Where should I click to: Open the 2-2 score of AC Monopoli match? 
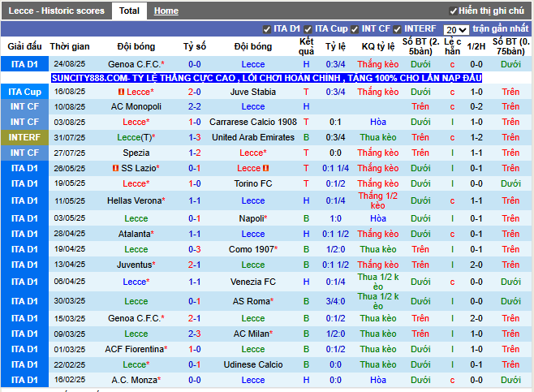195,106
